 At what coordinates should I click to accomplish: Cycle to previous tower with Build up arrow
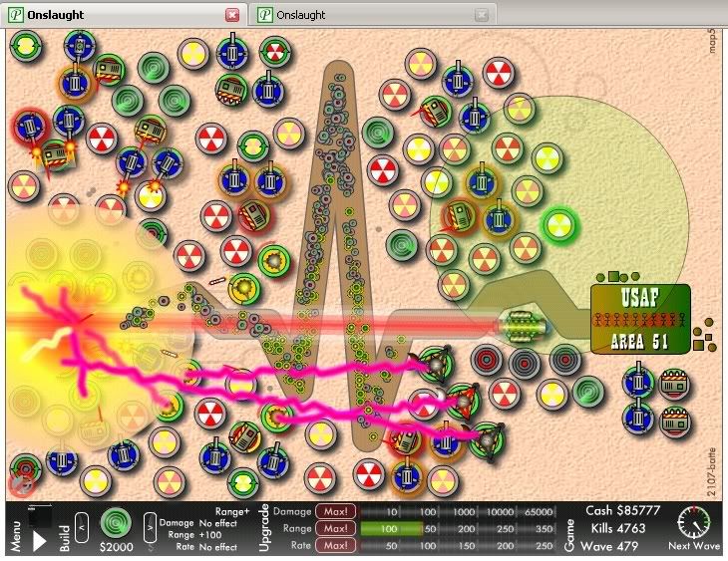[x=82, y=527]
